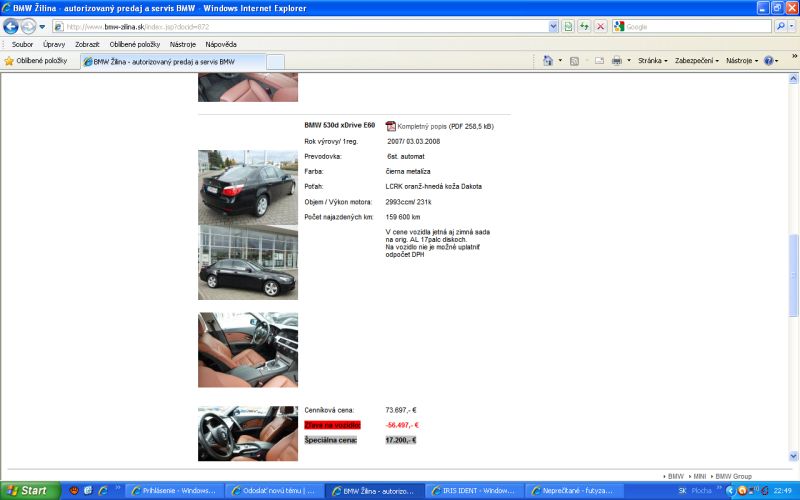The image size is (800, 500).
Task: Open the Zabezpečení dropdown menu
Action: coord(696,61)
